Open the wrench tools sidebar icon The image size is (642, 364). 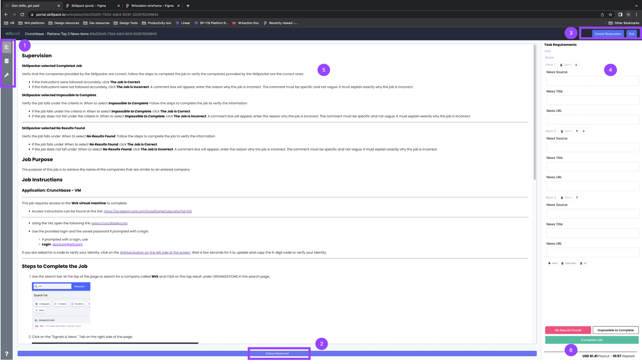(6, 75)
